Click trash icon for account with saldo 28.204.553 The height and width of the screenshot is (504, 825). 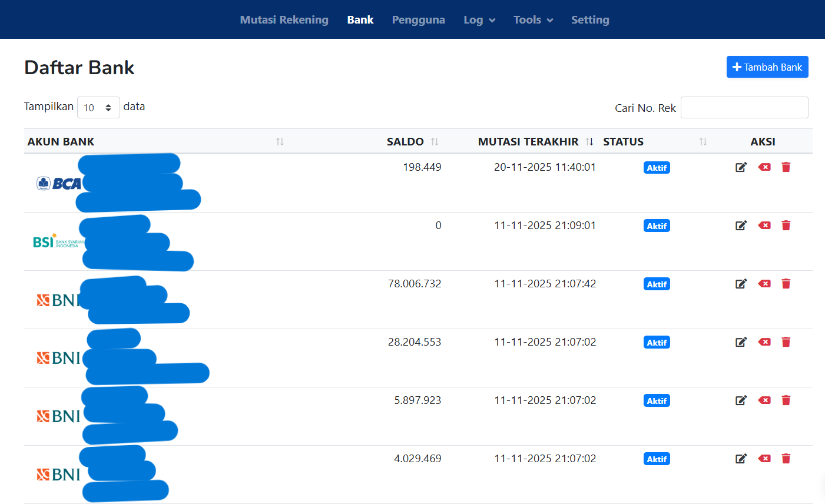click(x=786, y=342)
